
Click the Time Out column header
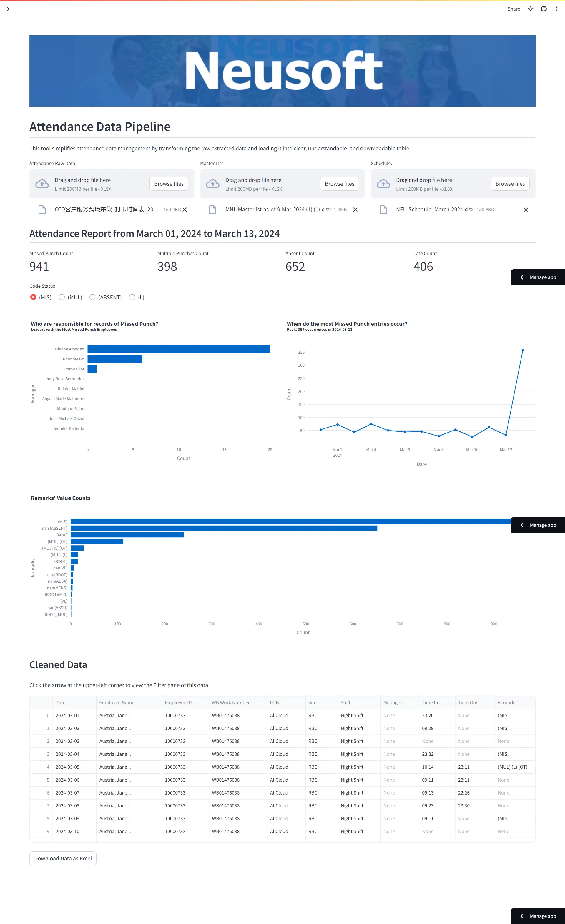pos(475,702)
